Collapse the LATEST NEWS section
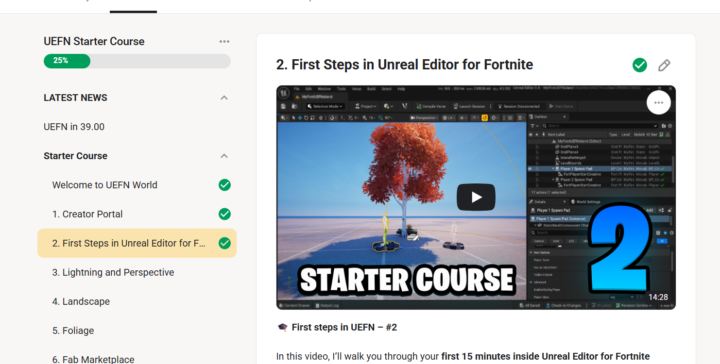720x364 pixels. (x=224, y=98)
